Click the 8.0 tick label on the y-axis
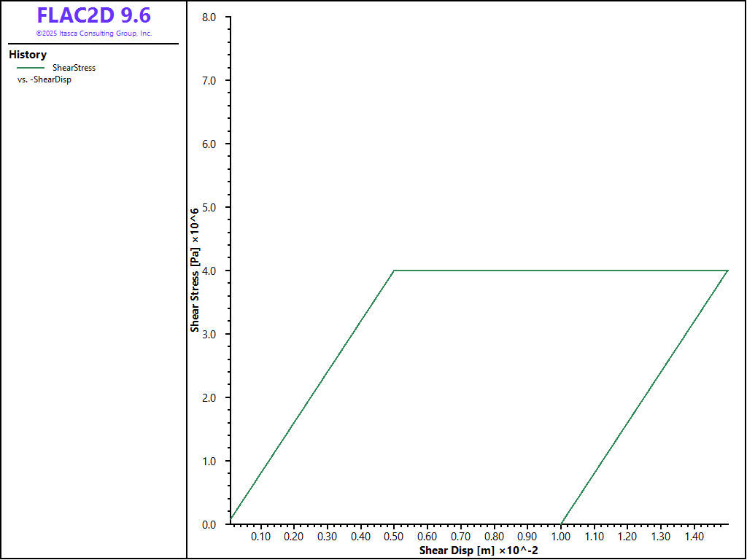This screenshot has width=747, height=560. (x=208, y=17)
